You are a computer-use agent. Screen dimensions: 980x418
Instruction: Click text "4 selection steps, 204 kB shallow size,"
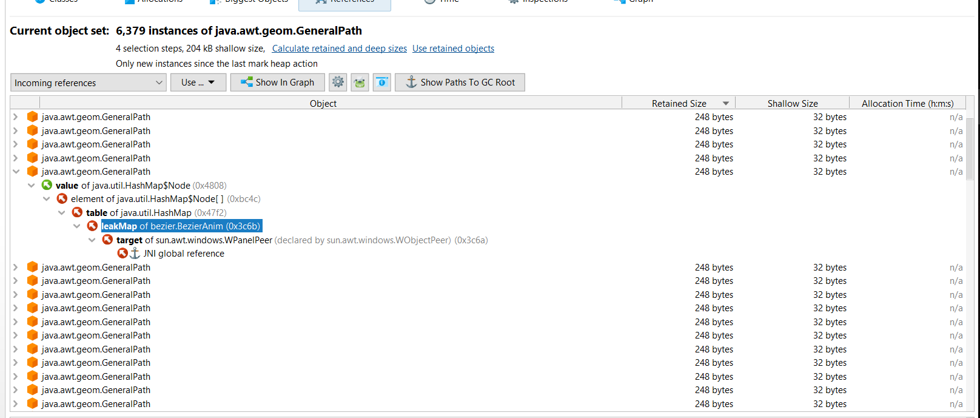coord(190,49)
